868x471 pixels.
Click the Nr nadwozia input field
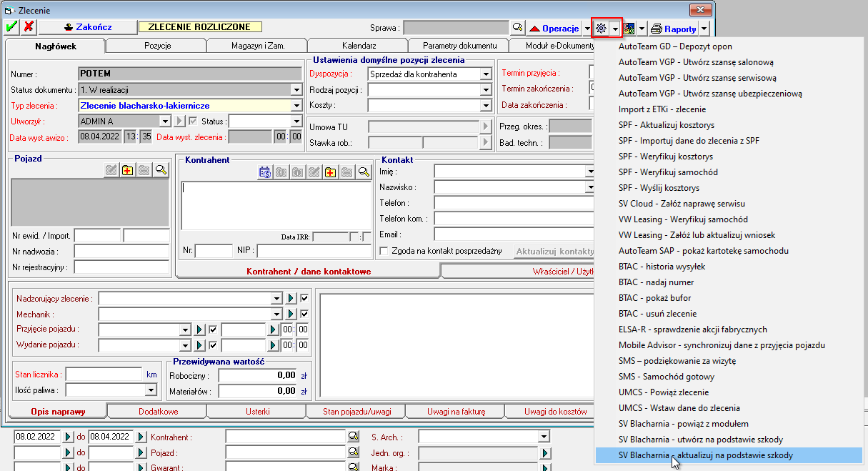click(x=121, y=252)
